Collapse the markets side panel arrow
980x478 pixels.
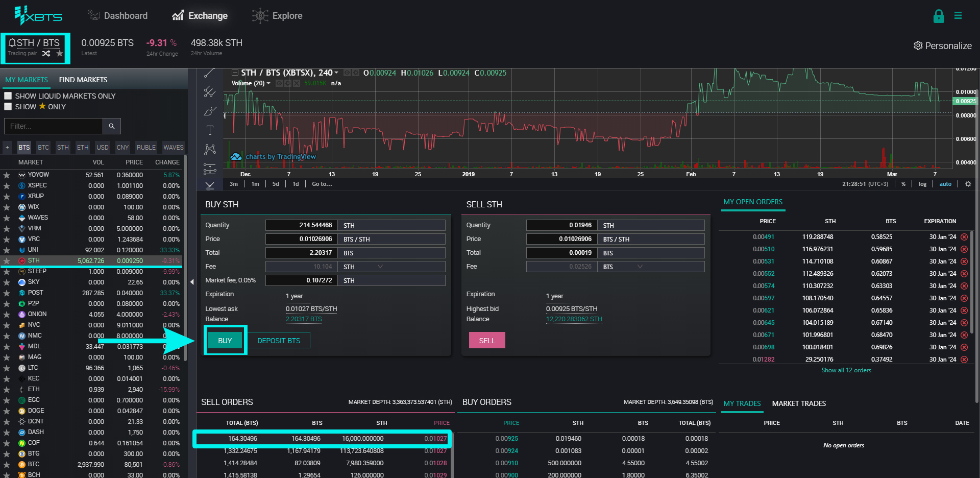tap(192, 282)
